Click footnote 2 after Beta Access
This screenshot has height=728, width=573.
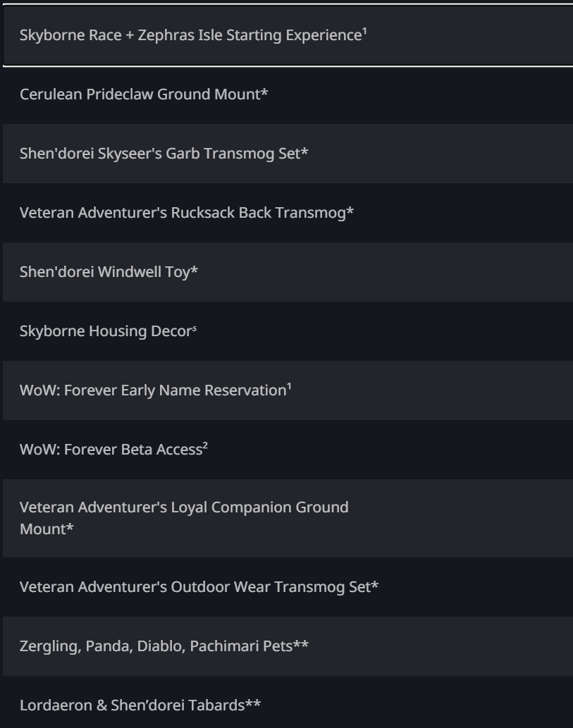[205, 445]
